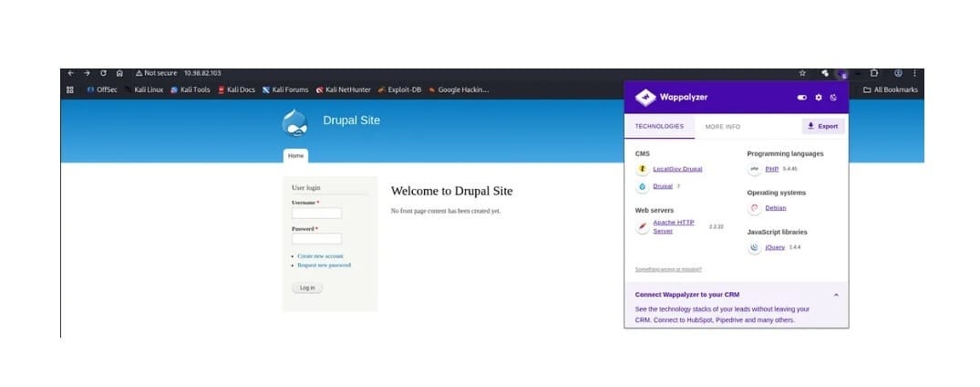Open the Kali NetHunter bookmark
This screenshot has height=387, width=980.
[x=343, y=89]
